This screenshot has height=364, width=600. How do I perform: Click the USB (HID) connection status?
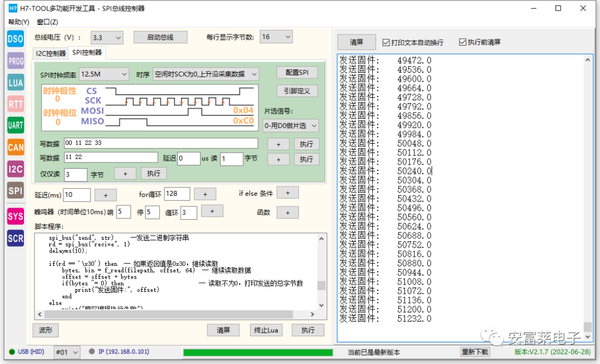[x=27, y=352]
